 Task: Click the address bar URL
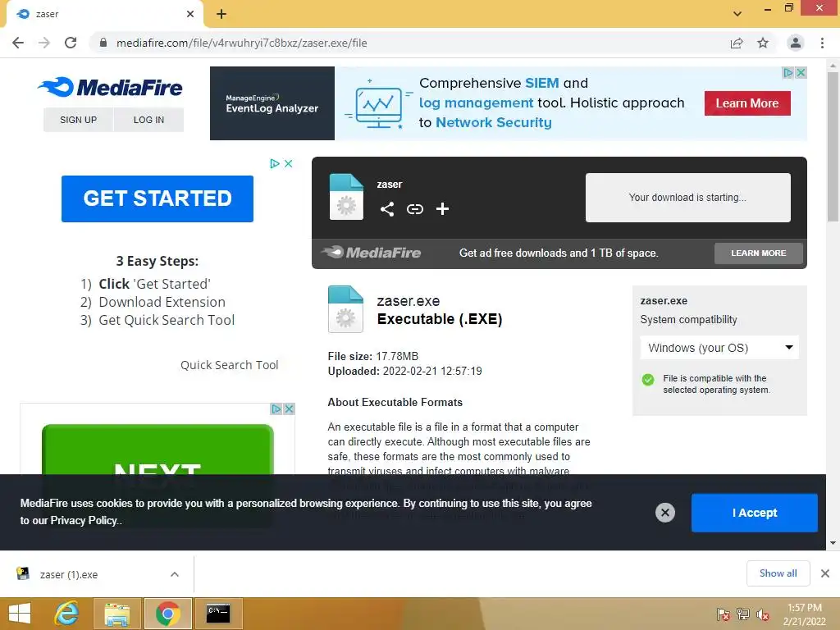242,43
